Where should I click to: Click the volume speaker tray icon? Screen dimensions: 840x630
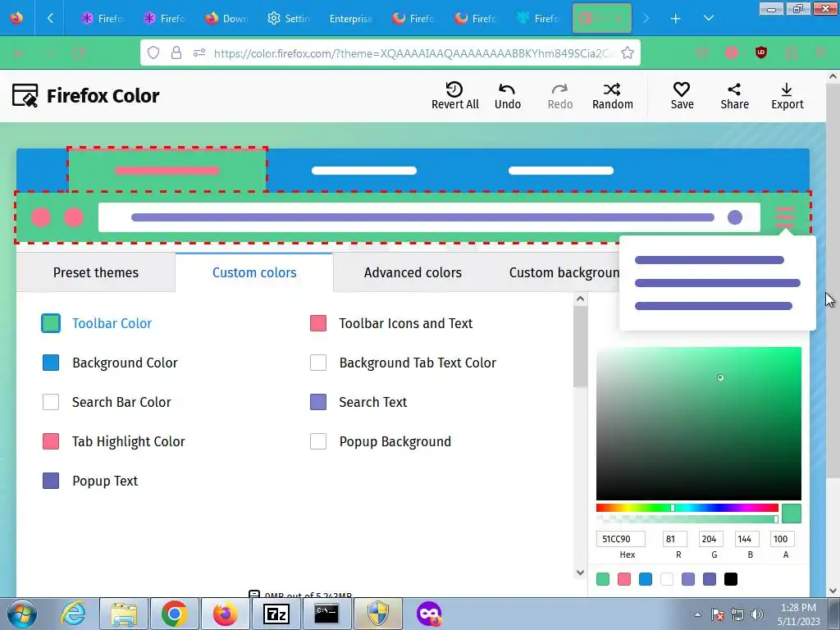click(757, 614)
